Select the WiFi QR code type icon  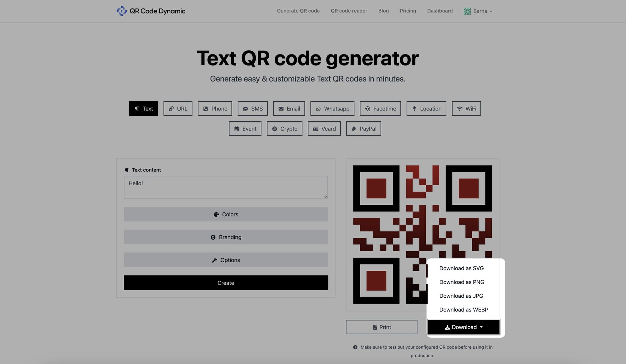coord(460,108)
